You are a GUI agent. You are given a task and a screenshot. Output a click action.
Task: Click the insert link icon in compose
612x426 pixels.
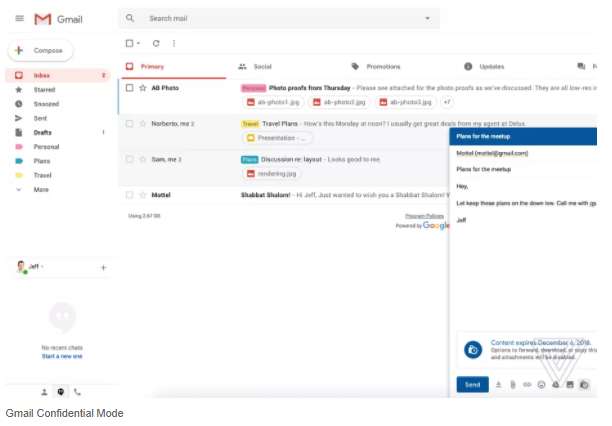[526, 384]
